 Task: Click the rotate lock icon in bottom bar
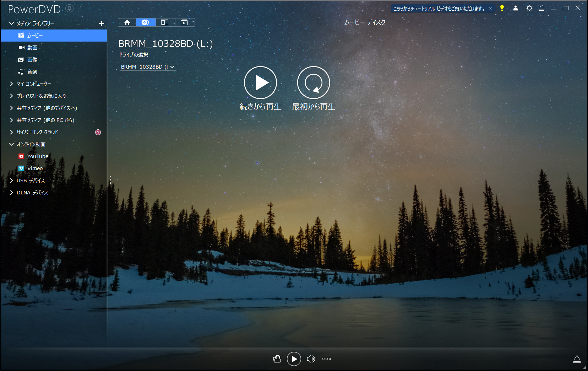click(277, 359)
